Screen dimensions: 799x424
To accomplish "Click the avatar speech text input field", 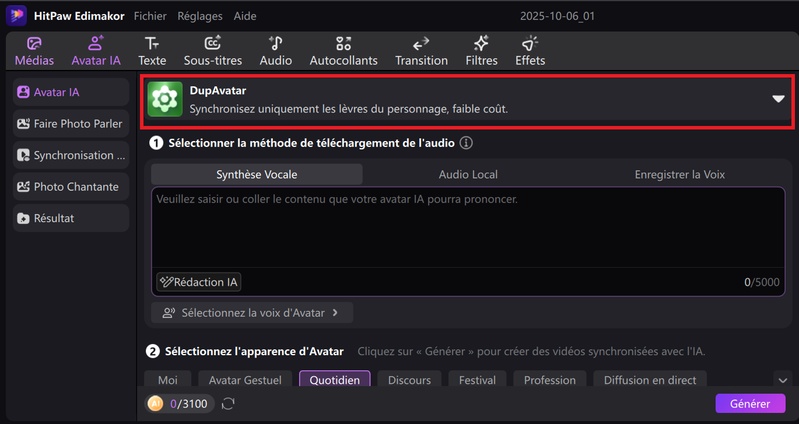I will (x=468, y=230).
